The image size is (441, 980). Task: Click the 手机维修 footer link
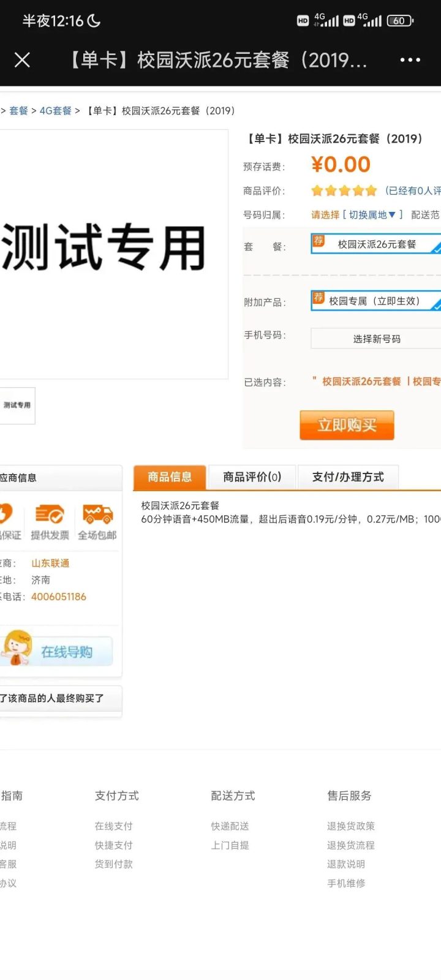pos(346,883)
